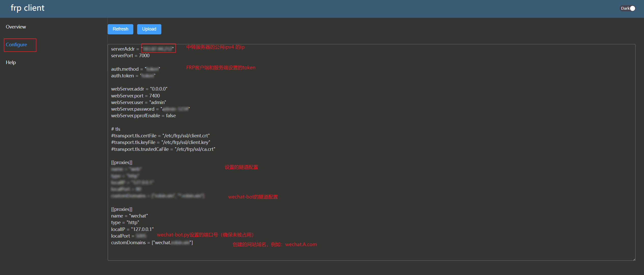The width and height of the screenshot is (644, 275).
Task: Click the webServer.addr "0.0.0.0" line
Action: (x=139, y=89)
